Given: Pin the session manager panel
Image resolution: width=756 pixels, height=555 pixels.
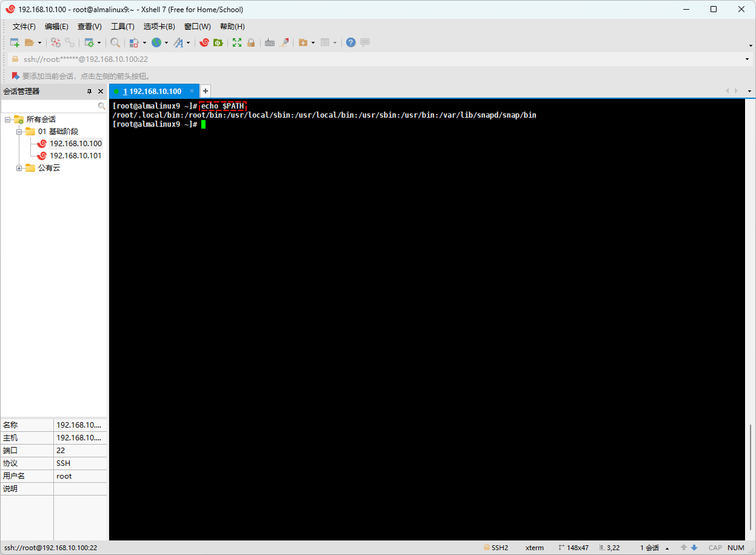Looking at the screenshot, I should [89, 92].
